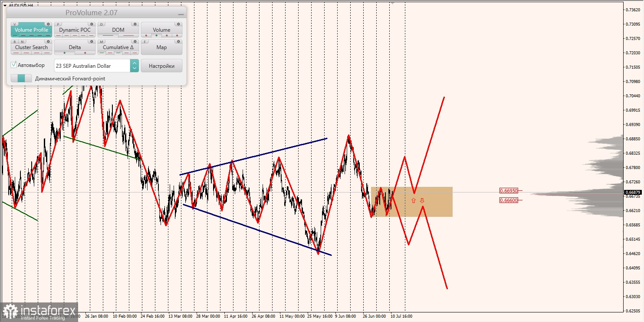
Task: Click the 0.73620 price scale label
Action: 634,10
